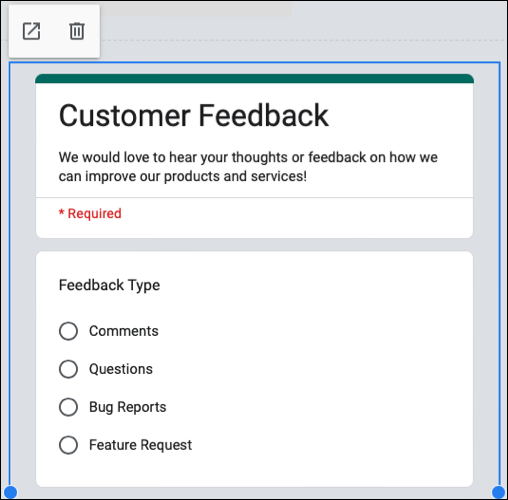This screenshot has width=508, height=500.
Task: Click the grey placeholder bar above the embed
Action: (x=196, y=10)
